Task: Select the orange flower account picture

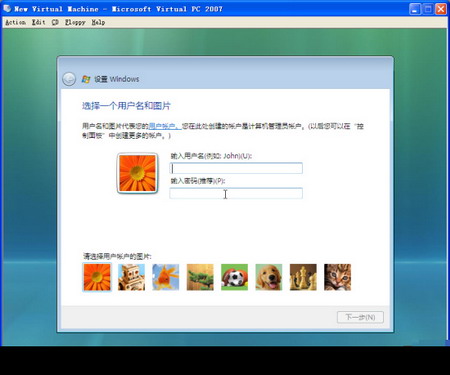Action: (97, 277)
